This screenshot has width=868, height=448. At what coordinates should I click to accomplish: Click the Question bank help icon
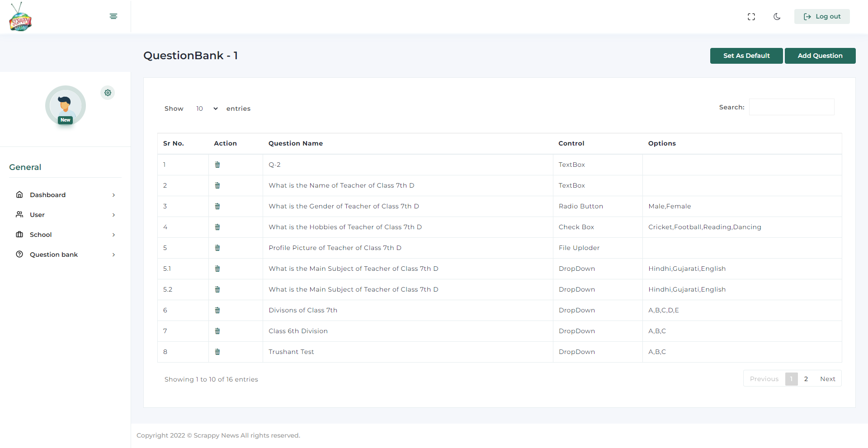pyautogui.click(x=19, y=254)
